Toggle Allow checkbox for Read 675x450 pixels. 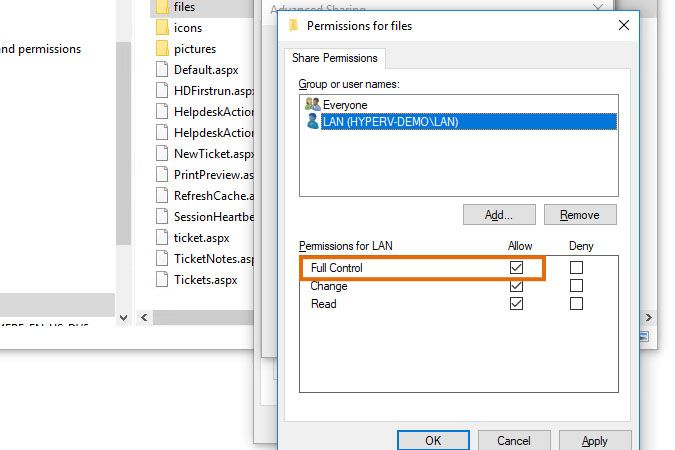pyautogui.click(x=516, y=304)
